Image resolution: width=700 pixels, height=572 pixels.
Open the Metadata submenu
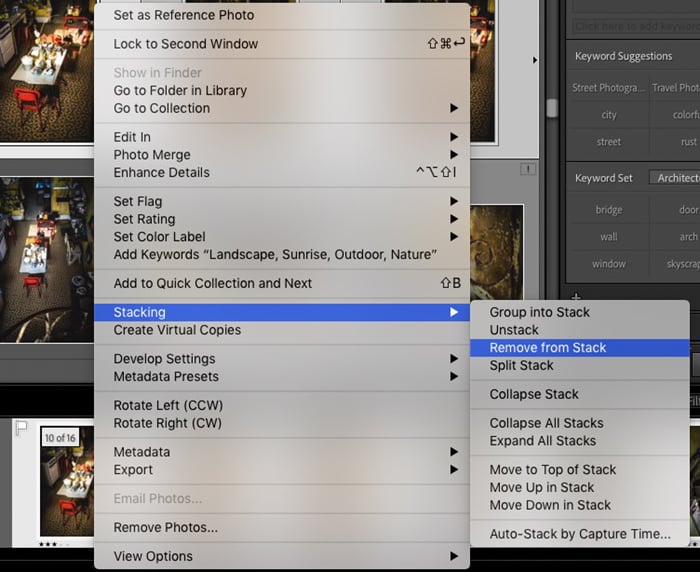(x=282, y=452)
